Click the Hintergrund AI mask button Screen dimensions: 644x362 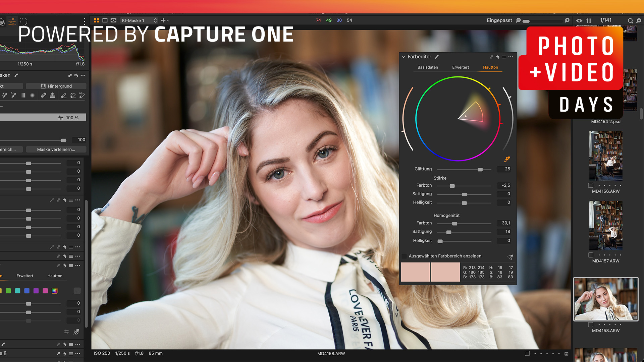pos(56,86)
